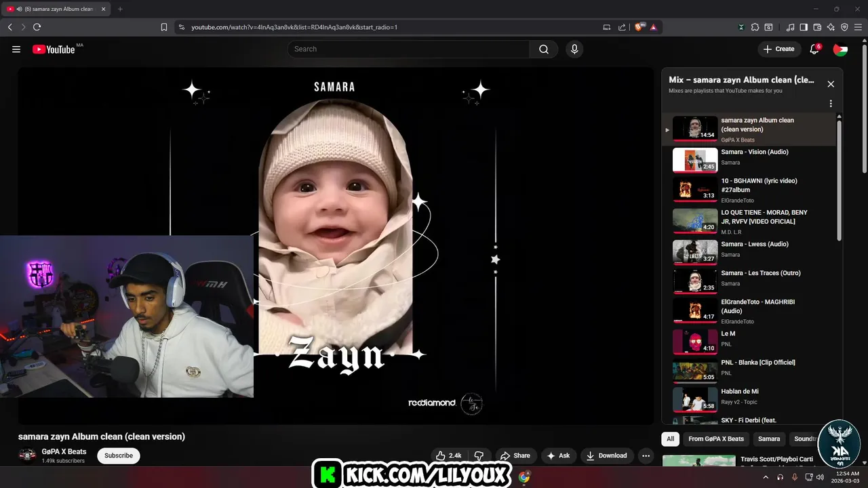Click the active YouTube browser tab
This screenshot has width=868, height=488.
[56, 9]
